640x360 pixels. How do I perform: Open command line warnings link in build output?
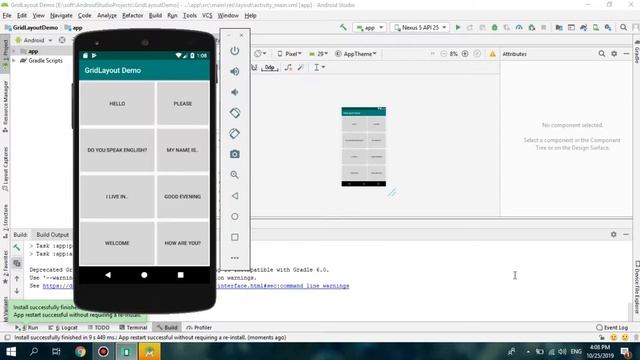click(x=283, y=286)
